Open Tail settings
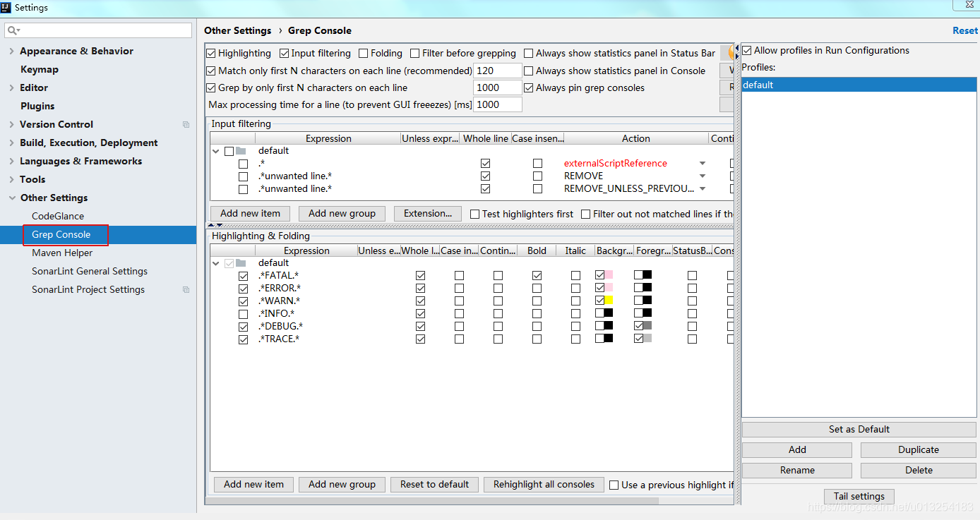This screenshot has width=980, height=520. click(859, 496)
